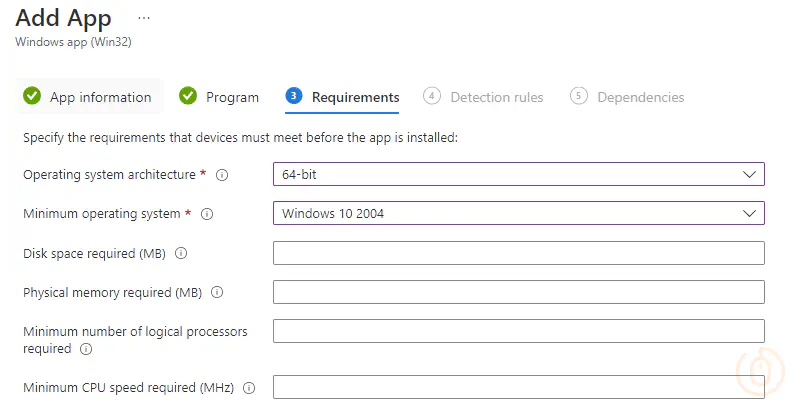Click info icon for Disk space required
Image resolution: width=802 pixels, height=413 pixels.
pyautogui.click(x=182, y=254)
